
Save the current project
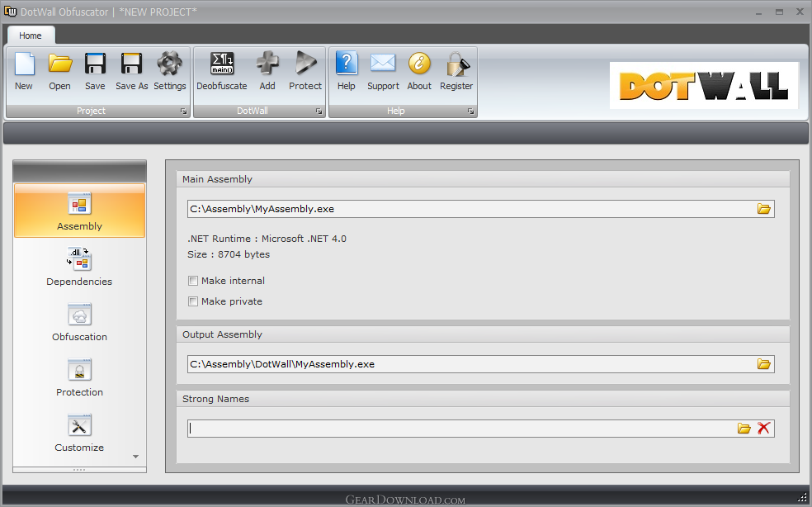[95, 73]
